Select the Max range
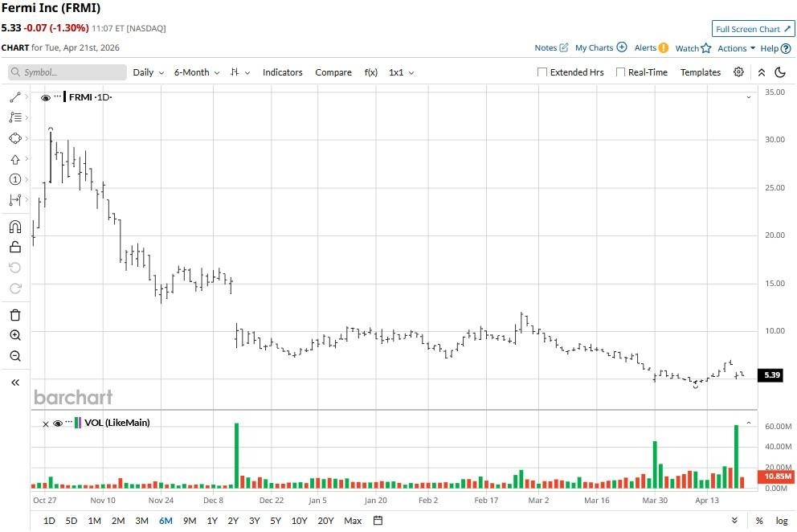This screenshot has height=532, width=797. click(x=353, y=520)
